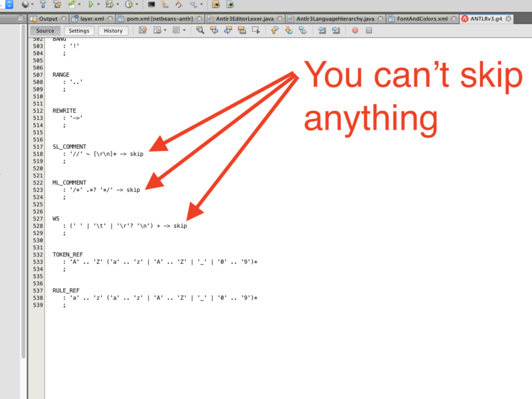Switch to the History view button
This screenshot has width=532, height=399.
(x=113, y=30)
